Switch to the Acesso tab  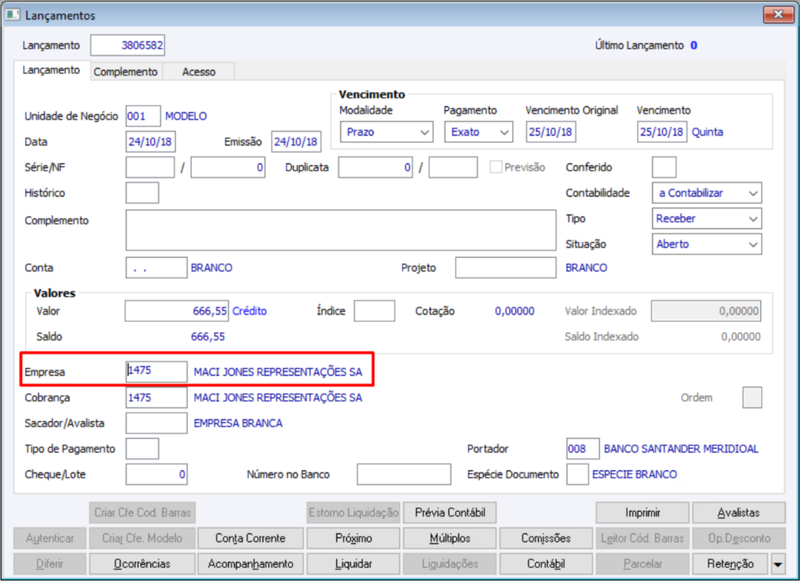[199, 72]
